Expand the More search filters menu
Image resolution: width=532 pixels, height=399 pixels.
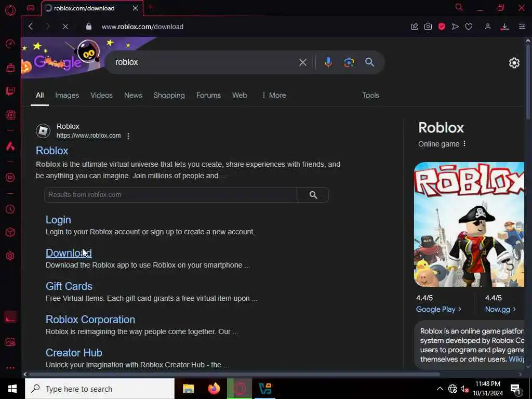(x=274, y=96)
